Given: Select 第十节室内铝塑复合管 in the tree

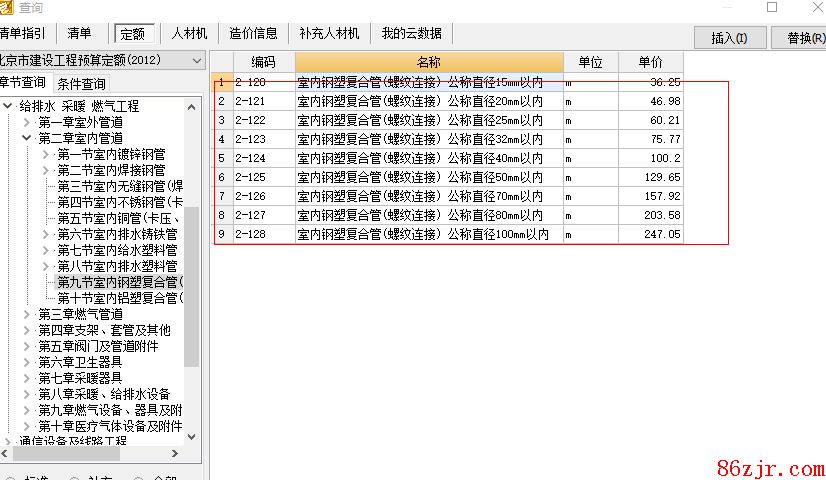Looking at the screenshot, I should (120, 298).
